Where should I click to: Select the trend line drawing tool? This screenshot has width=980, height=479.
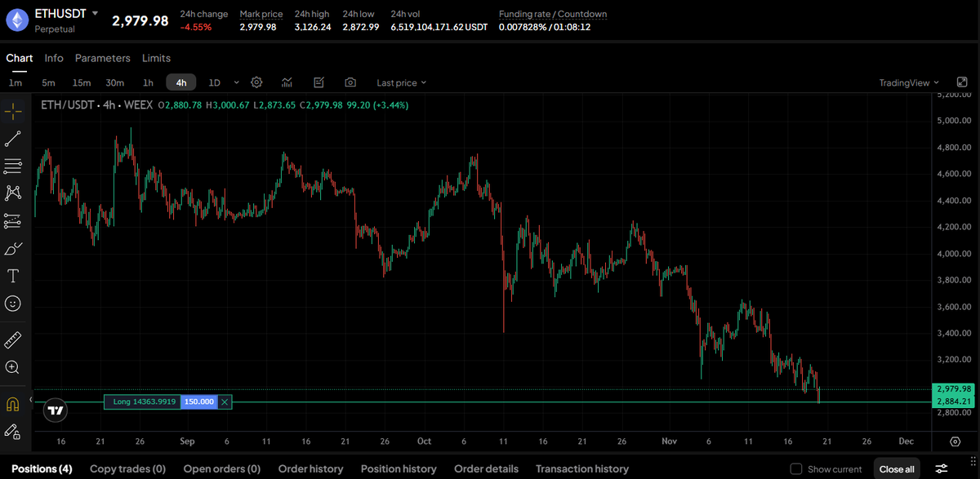pos(13,139)
